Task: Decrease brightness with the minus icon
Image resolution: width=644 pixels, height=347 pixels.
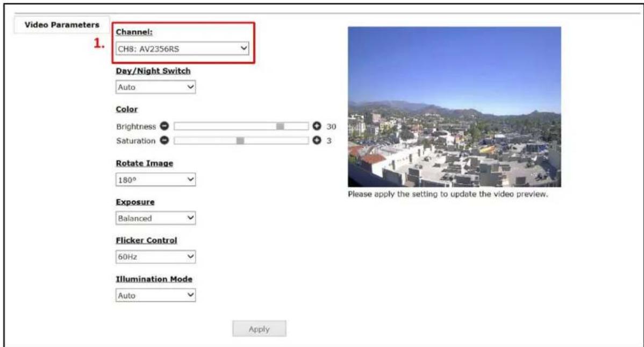Action: (x=164, y=126)
